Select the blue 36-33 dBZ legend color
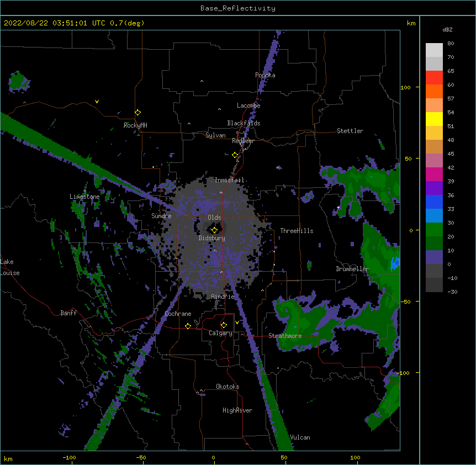The height and width of the screenshot is (465, 476). pyautogui.click(x=434, y=202)
